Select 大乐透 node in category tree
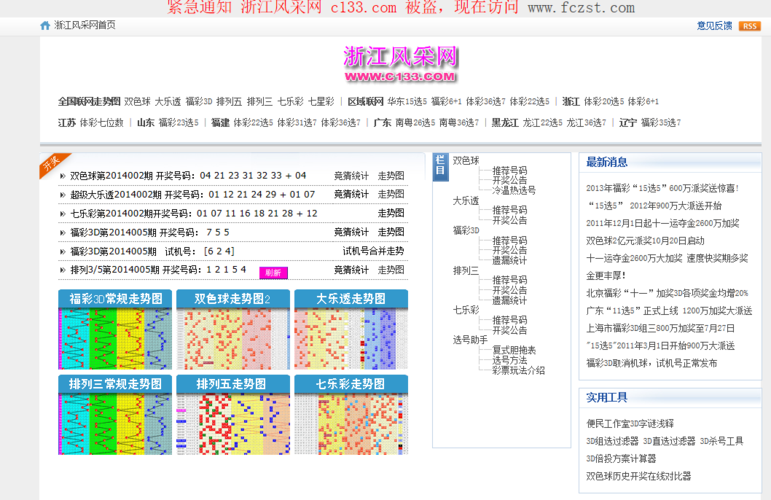The height and width of the screenshot is (500, 771). click(x=466, y=201)
